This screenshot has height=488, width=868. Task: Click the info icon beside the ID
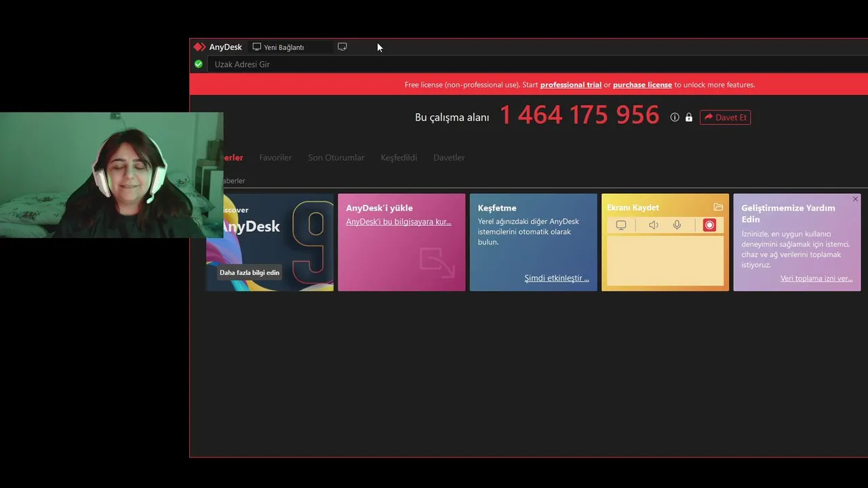[675, 117]
